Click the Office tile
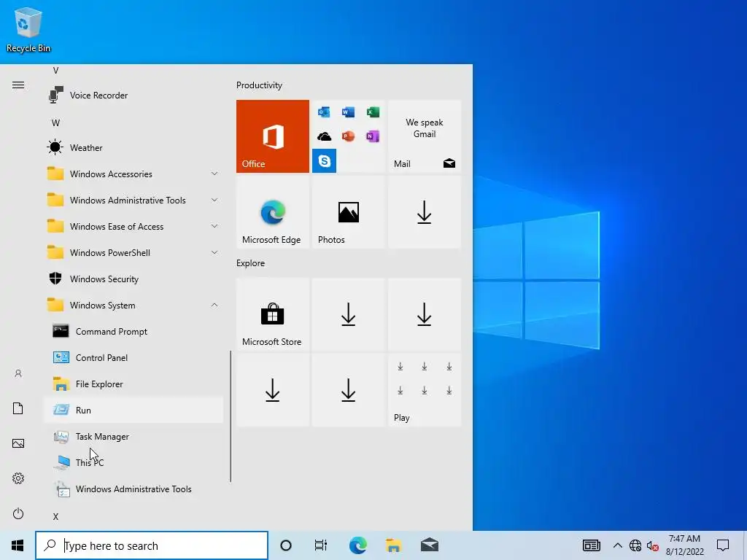 pyautogui.click(x=273, y=136)
